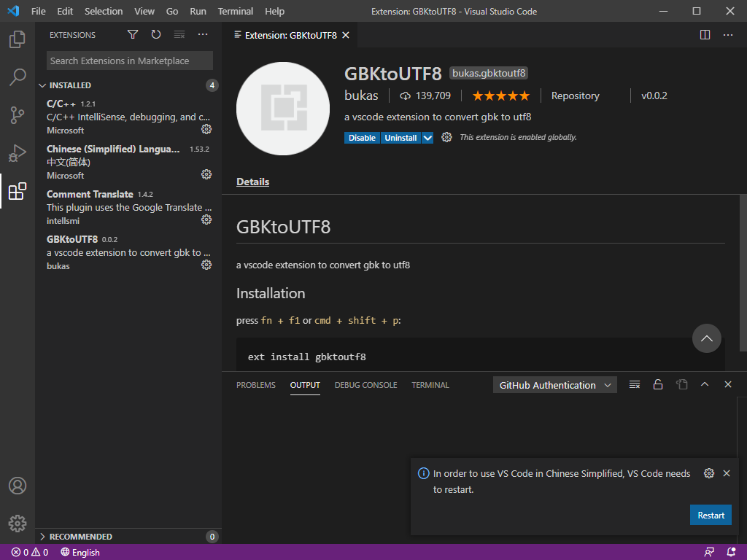Select the Search icon in the activity bar
The image size is (747, 560).
point(18,75)
